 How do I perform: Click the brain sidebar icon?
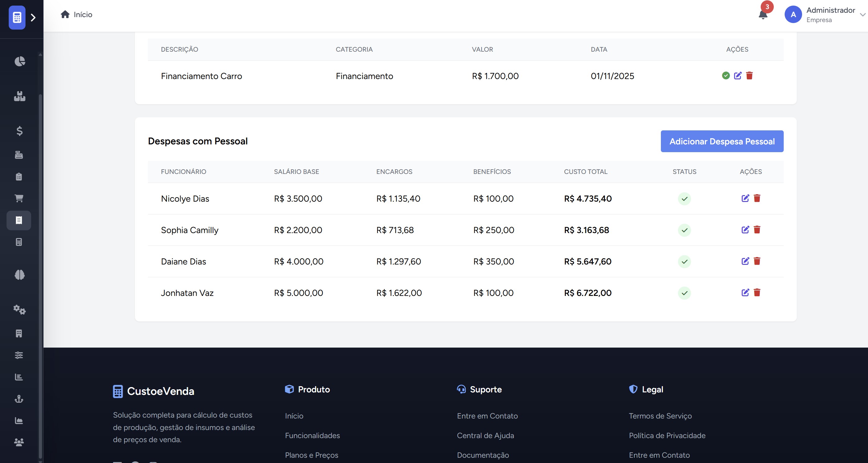point(20,275)
